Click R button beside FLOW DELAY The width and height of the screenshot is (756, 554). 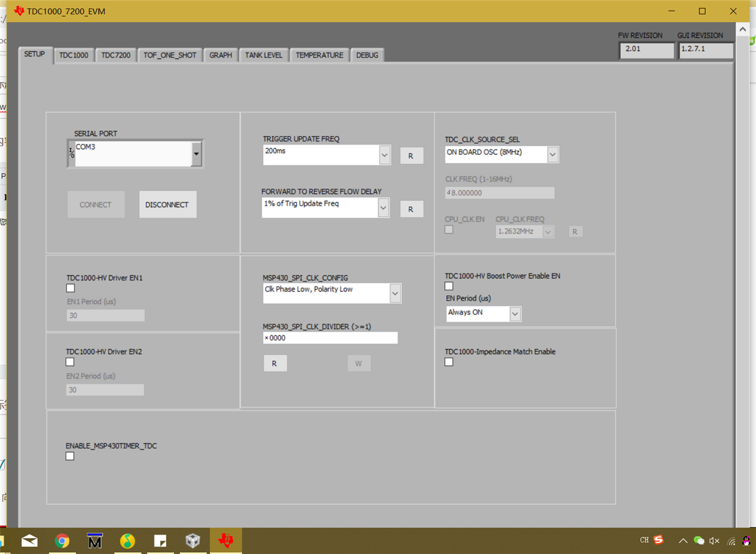(x=412, y=210)
